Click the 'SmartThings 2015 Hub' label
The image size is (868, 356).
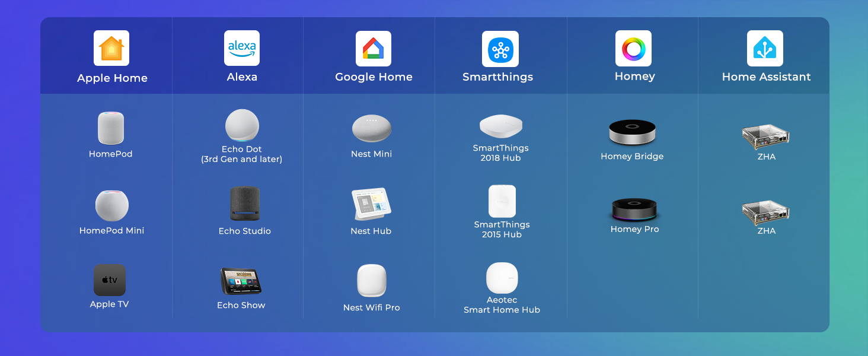[502, 230]
